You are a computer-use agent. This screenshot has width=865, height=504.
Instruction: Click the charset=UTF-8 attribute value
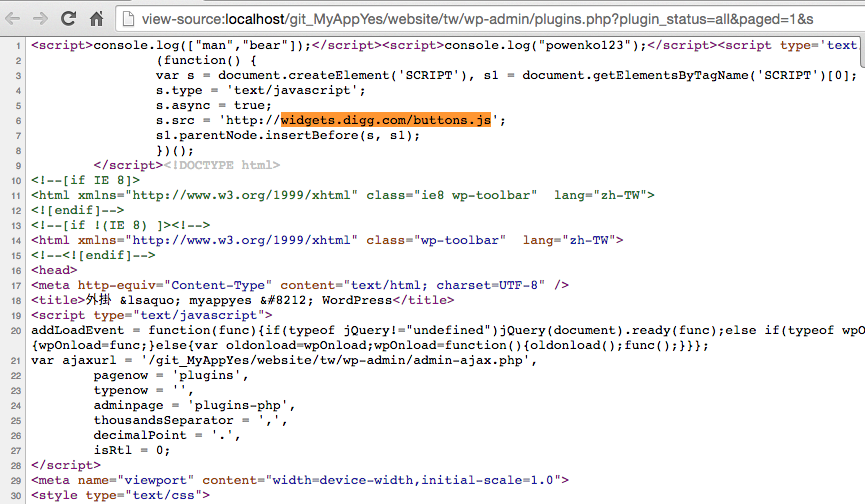(487, 285)
